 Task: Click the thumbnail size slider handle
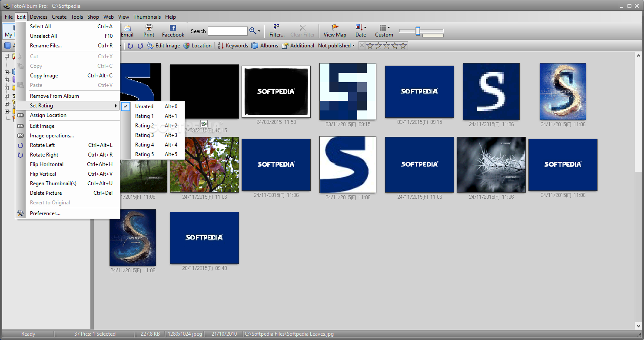pos(418,31)
